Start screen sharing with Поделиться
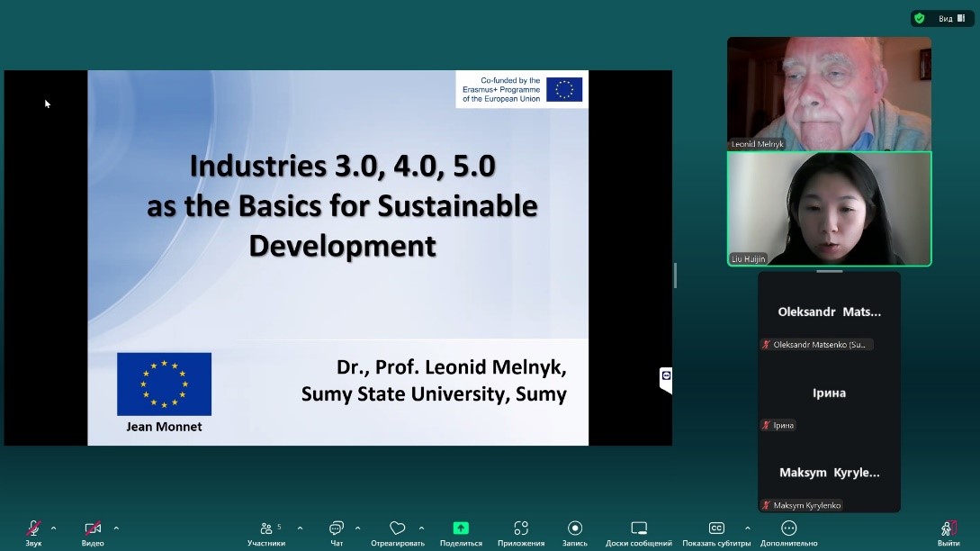Screen dimensions: 980x551 click(x=461, y=528)
